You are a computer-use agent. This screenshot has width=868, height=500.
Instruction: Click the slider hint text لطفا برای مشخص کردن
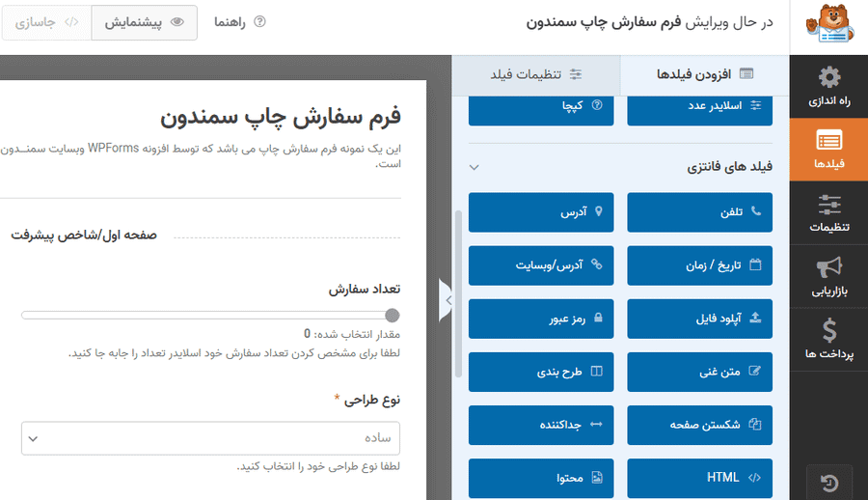[234, 353]
